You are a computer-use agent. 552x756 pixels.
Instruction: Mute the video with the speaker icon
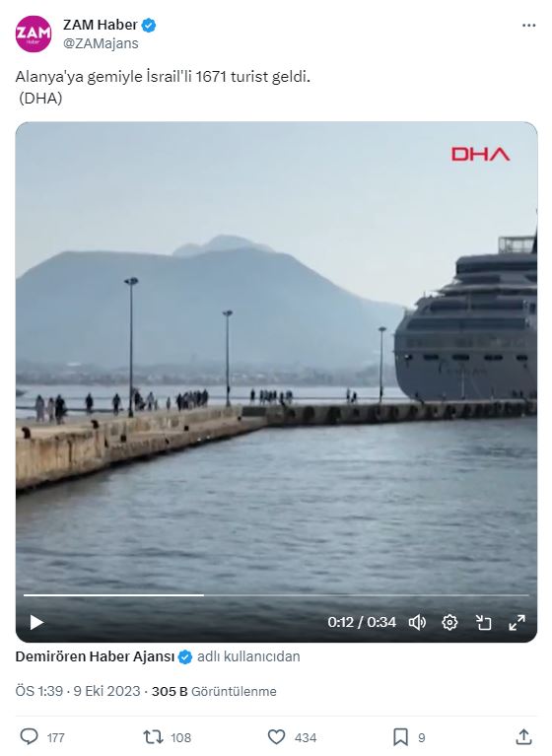[417, 622]
